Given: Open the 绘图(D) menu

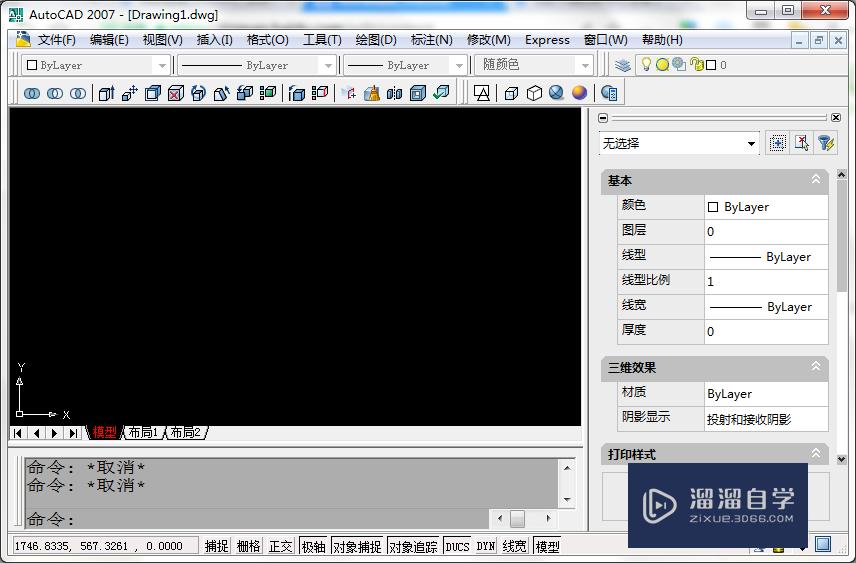Looking at the screenshot, I should [x=376, y=40].
